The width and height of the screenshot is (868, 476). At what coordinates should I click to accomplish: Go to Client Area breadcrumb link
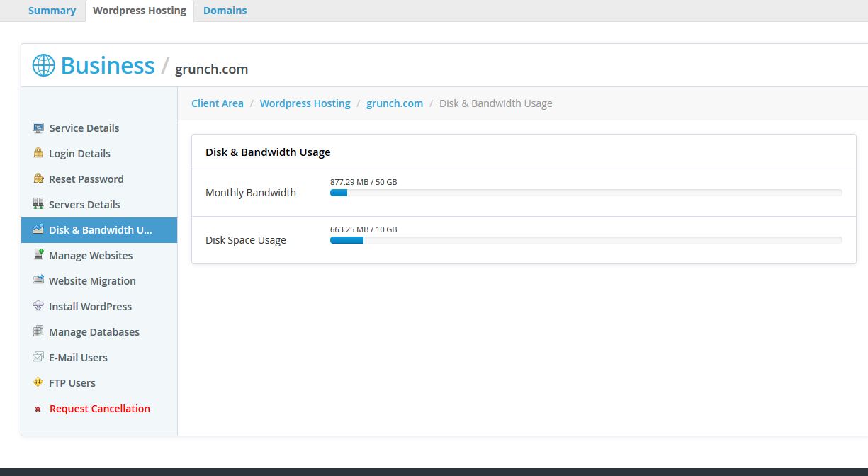(x=218, y=103)
